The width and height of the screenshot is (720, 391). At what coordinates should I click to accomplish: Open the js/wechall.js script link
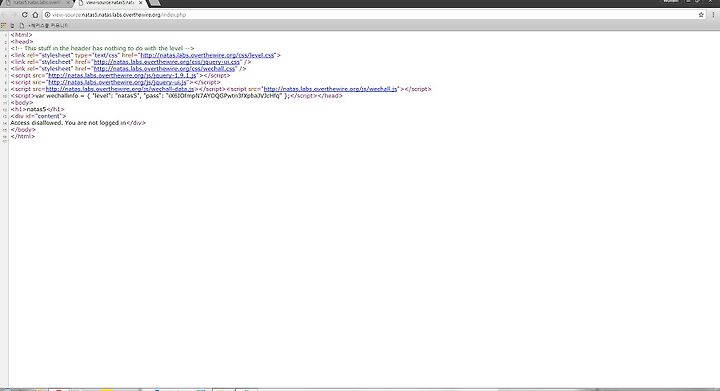330,89
